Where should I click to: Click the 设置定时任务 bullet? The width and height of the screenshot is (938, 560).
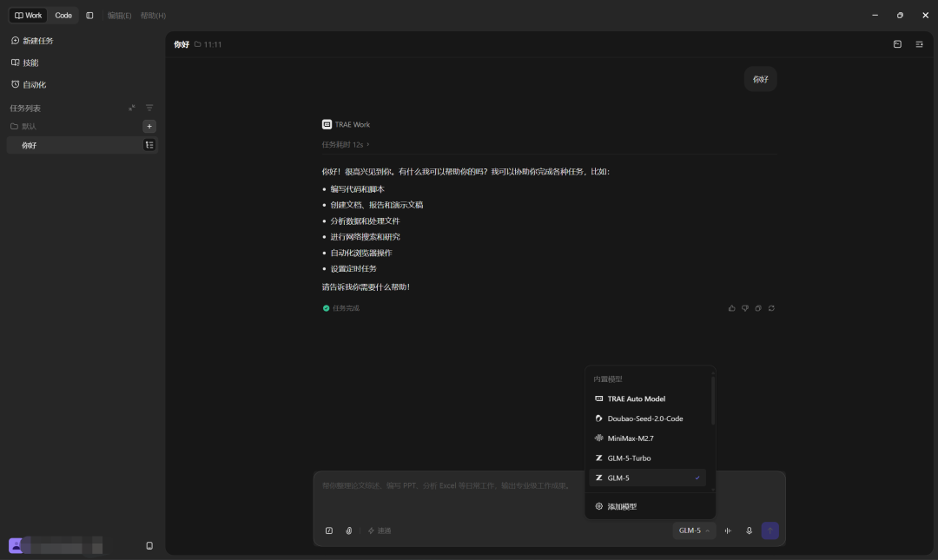click(353, 268)
